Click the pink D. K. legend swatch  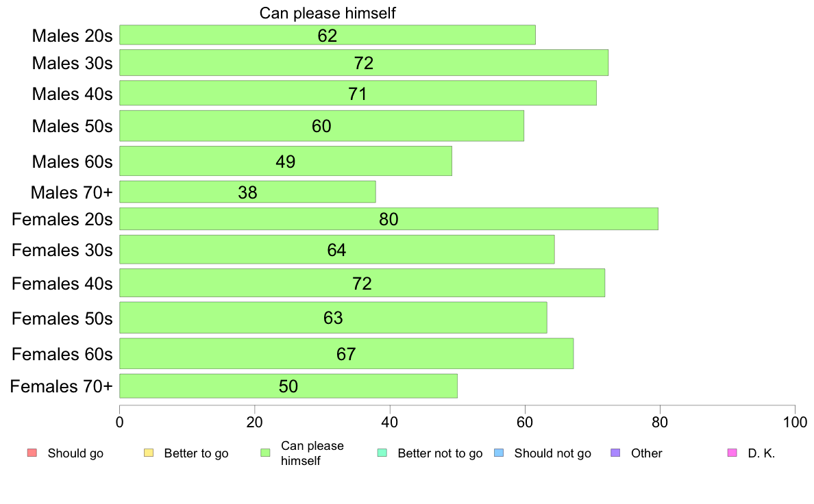pyautogui.click(x=732, y=453)
